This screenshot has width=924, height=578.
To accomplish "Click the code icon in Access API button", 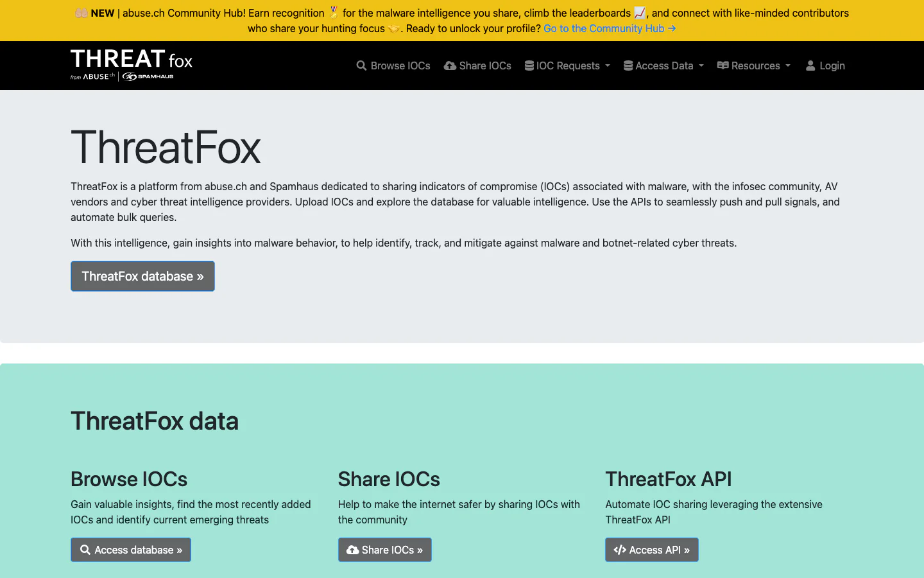I will click(x=620, y=550).
